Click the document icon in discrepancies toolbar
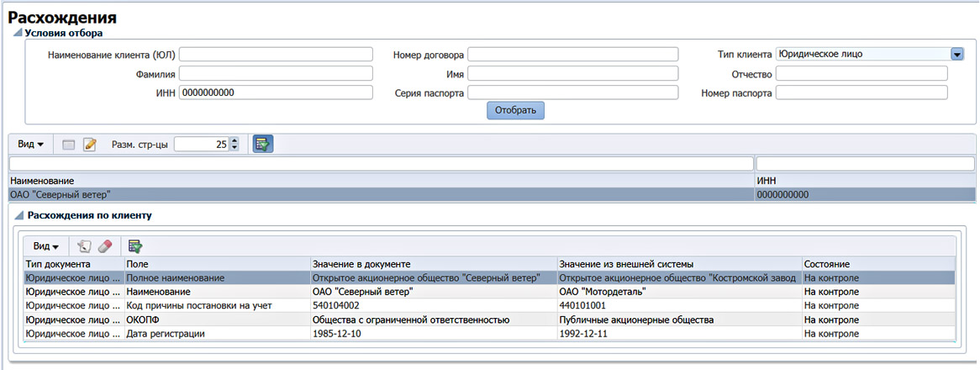Image resolution: width=980 pixels, height=370 pixels. pyautogui.click(x=83, y=246)
